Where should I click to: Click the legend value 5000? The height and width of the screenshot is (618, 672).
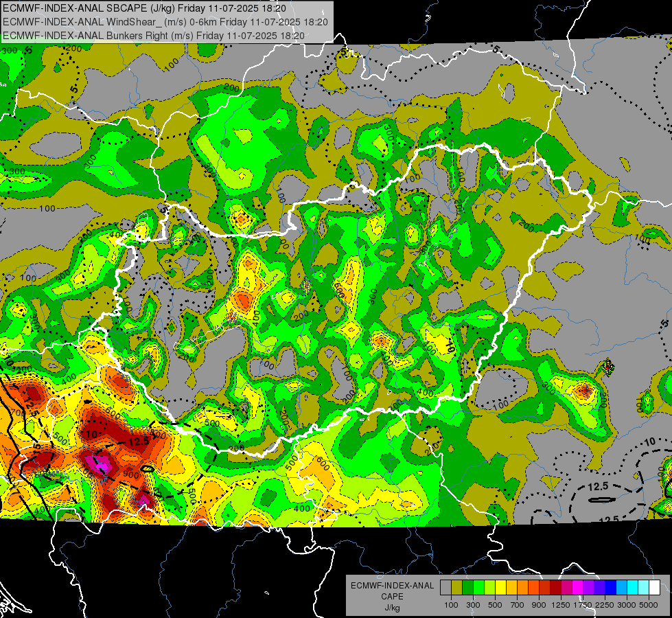click(x=649, y=605)
